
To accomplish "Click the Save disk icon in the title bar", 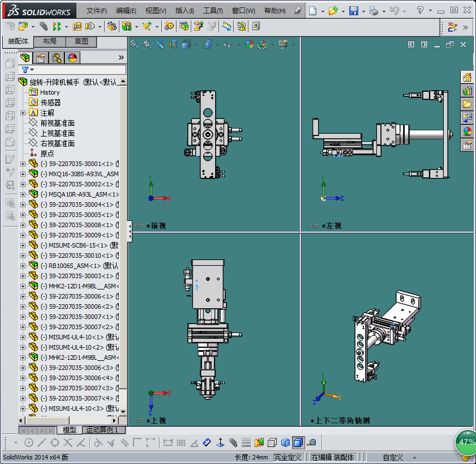I will pyautogui.click(x=353, y=11).
